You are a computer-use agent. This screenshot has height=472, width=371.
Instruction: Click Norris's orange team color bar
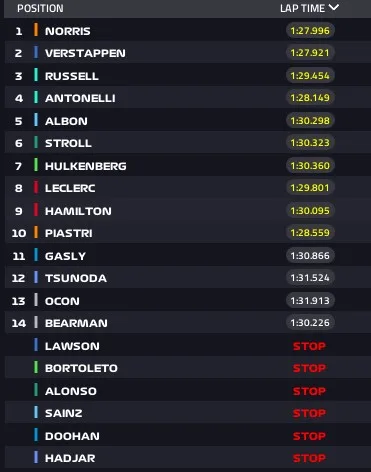(x=36, y=30)
